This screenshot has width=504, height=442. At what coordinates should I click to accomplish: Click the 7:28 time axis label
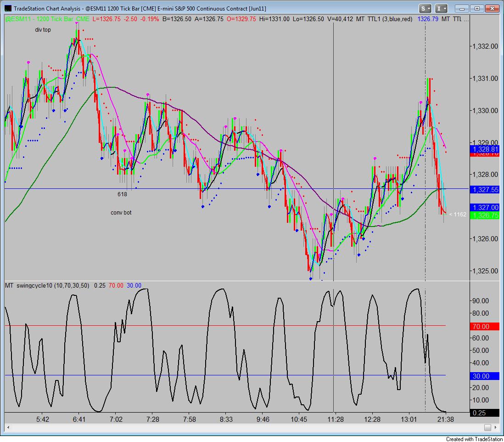(153, 419)
